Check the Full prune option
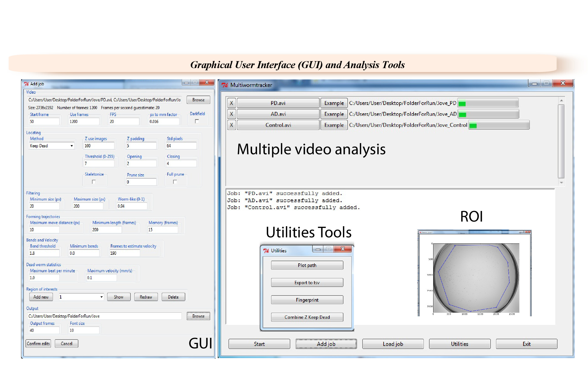588x375 pixels. click(x=175, y=182)
